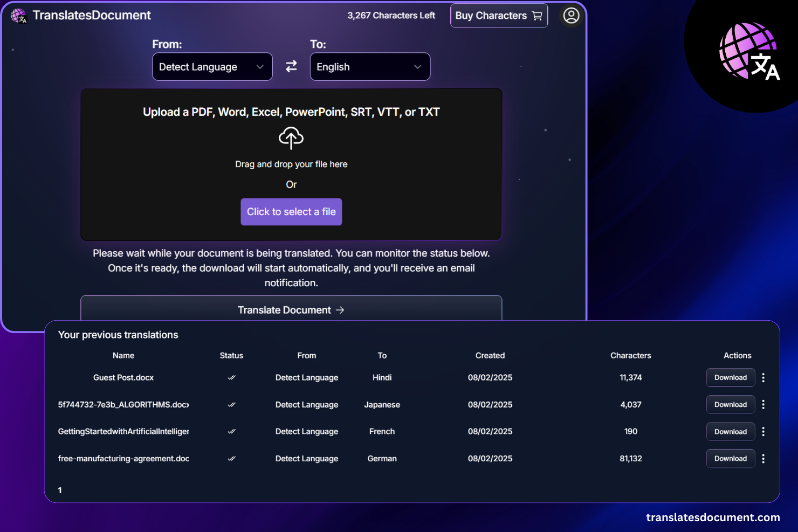Select the 5f744732-7e3b_ALGORITHMS.docx file name
Viewport: 798px width, 532px height.
coord(123,405)
